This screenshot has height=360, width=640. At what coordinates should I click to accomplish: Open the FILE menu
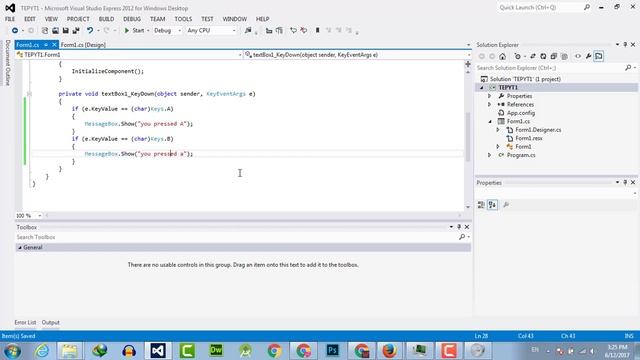pyautogui.click(x=10, y=19)
